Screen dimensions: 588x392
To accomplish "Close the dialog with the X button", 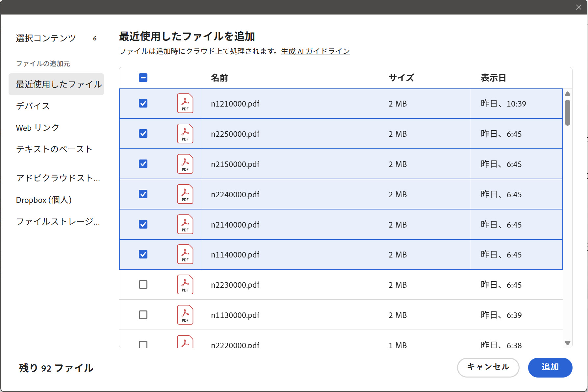I will coord(578,7).
